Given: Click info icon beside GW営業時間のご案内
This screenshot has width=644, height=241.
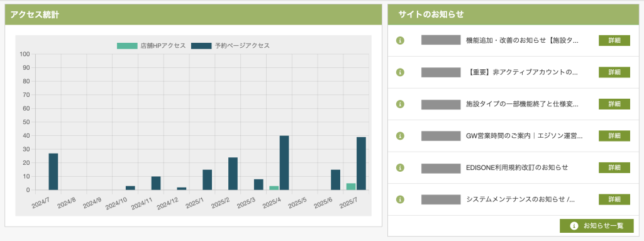Looking at the screenshot, I should (x=401, y=136).
